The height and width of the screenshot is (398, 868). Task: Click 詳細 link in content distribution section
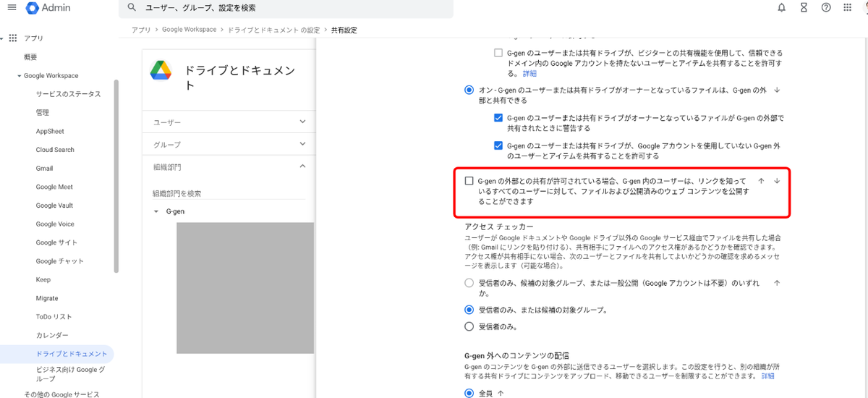tap(767, 376)
